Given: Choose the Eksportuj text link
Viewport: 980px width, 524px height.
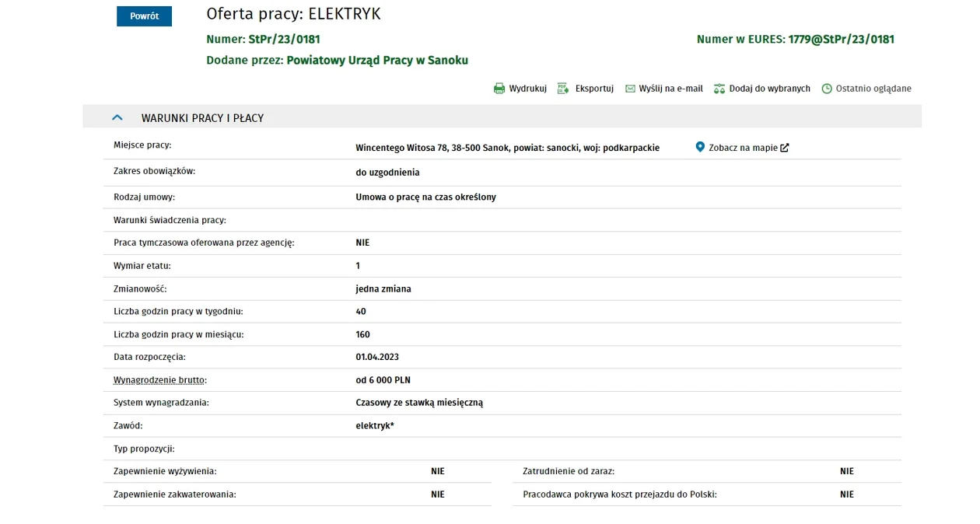Looking at the screenshot, I should [594, 89].
